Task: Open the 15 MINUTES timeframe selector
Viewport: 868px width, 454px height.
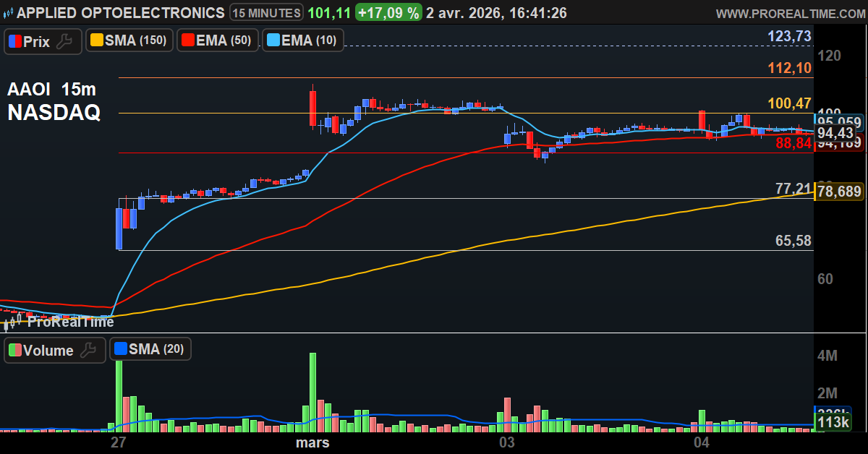Action: pos(267,12)
